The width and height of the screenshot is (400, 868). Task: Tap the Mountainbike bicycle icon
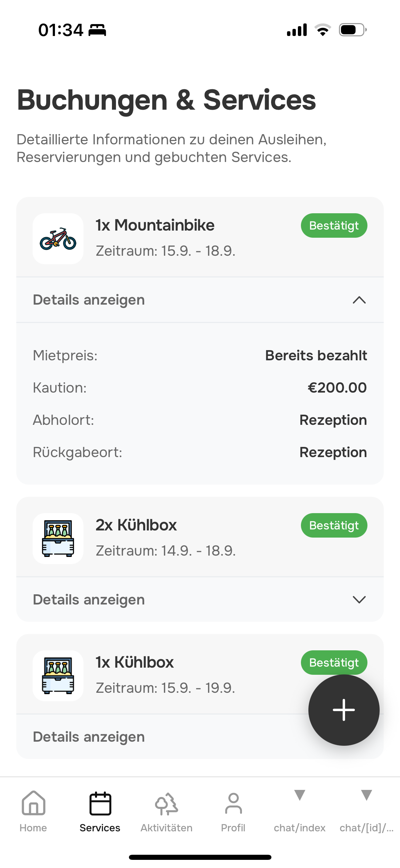point(58,239)
